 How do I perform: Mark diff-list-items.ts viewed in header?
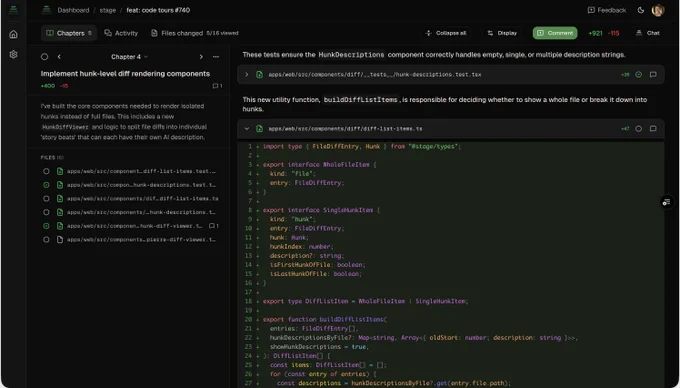tap(638, 129)
